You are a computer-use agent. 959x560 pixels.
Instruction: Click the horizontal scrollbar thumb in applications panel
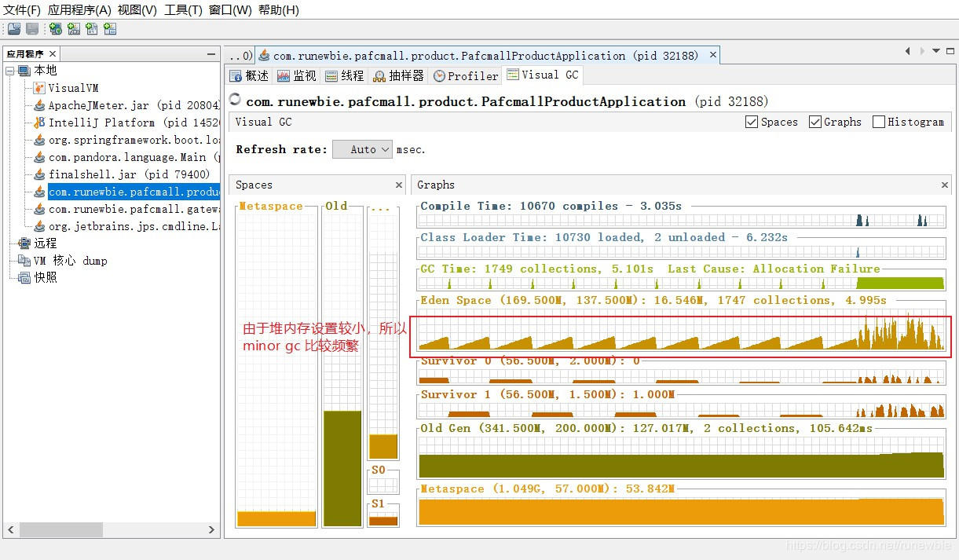click(61, 530)
